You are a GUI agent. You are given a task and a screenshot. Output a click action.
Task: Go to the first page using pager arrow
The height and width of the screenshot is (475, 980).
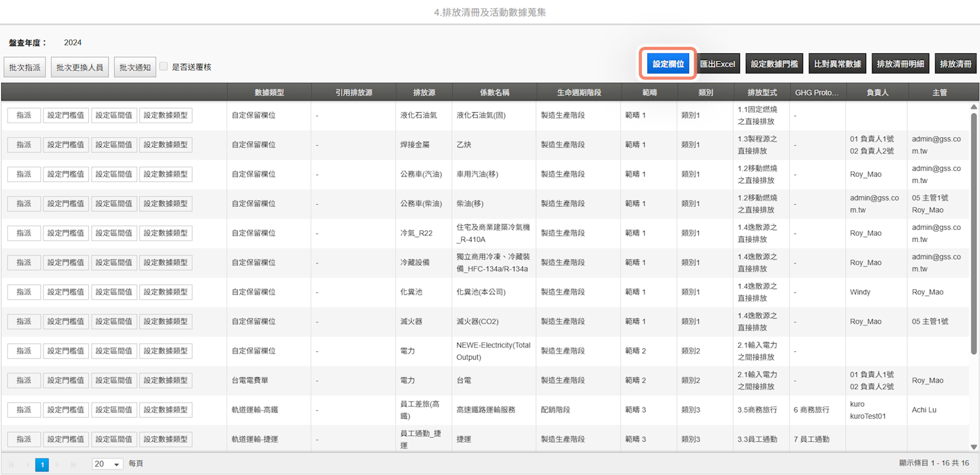11,465
